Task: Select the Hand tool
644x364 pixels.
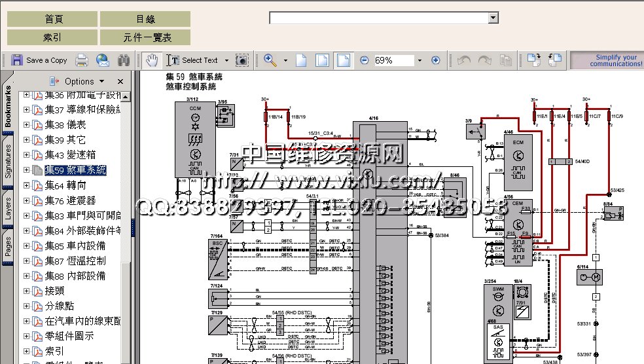Action: click(152, 60)
